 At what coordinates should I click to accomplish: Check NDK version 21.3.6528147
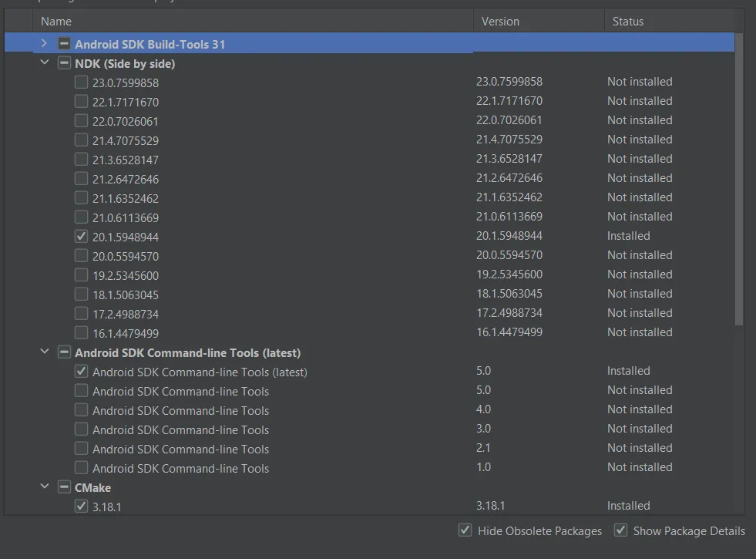[81, 159]
